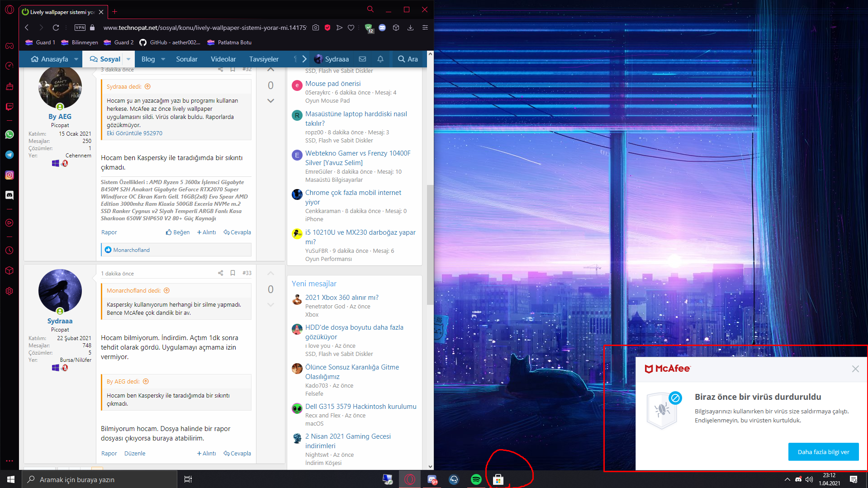Click the browser address bar

tap(204, 28)
